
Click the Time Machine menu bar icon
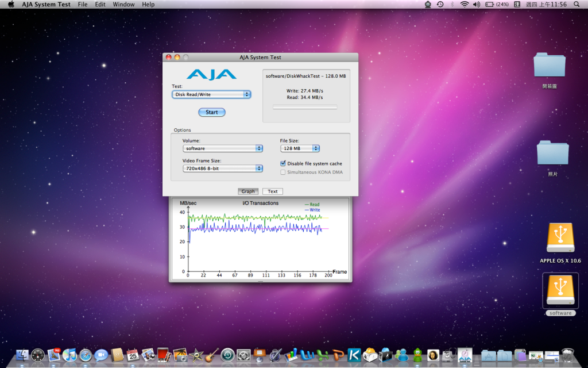[x=440, y=4]
